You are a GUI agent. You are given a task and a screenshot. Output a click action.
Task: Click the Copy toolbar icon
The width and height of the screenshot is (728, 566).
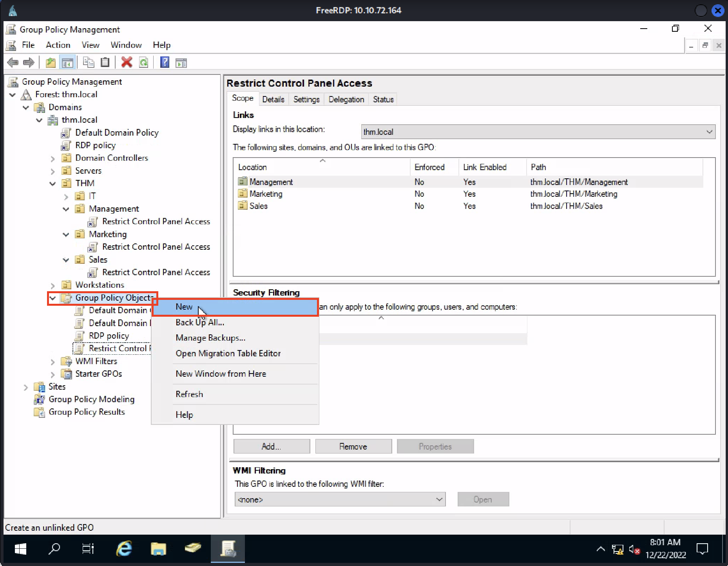click(x=89, y=62)
